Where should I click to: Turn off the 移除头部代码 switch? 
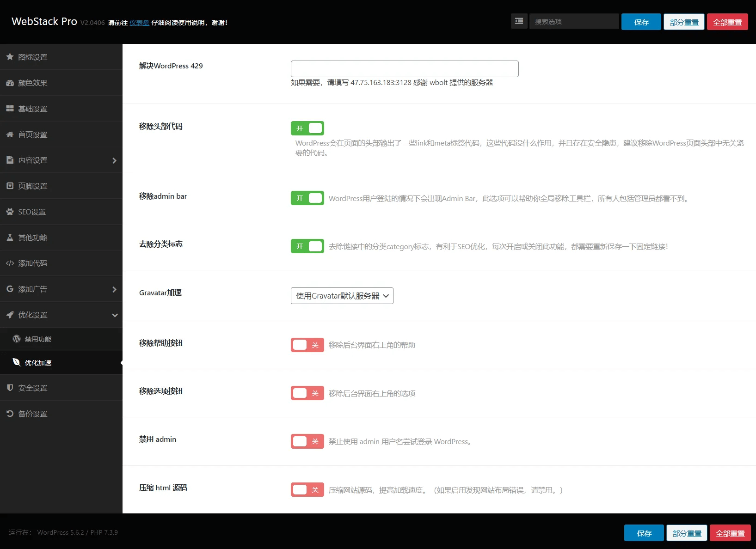tap(307, 128)
